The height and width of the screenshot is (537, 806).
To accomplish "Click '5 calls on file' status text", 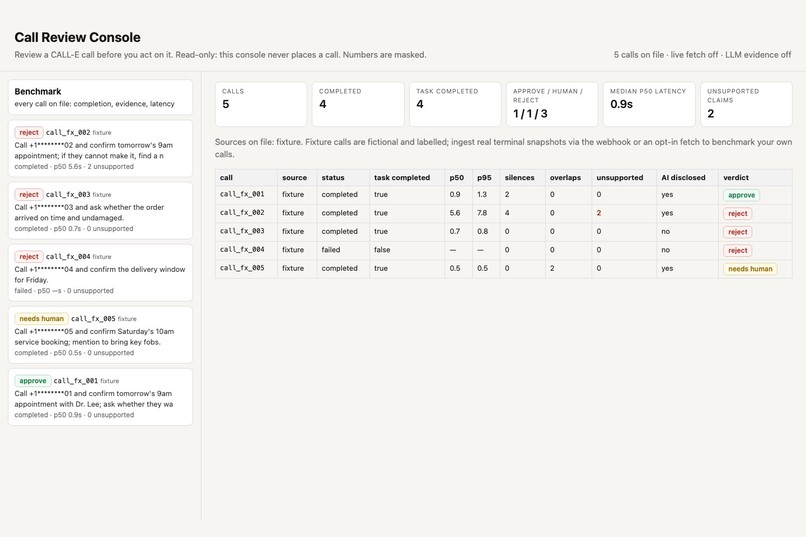I will pyautogui.click(x=638, y=54).
